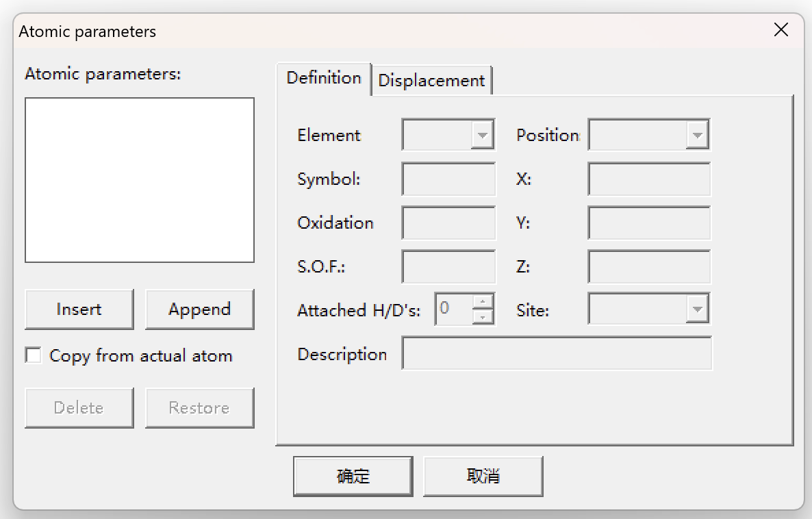The width and height of the screenshot is (812, 519).
Task: Expand the Position dropdown list
Action: (x=697, y=135)
